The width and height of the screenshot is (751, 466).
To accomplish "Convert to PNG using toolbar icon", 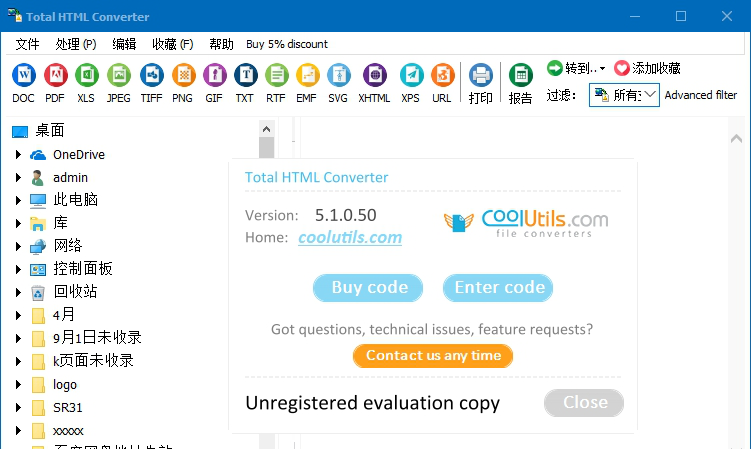I will point(183,75).
